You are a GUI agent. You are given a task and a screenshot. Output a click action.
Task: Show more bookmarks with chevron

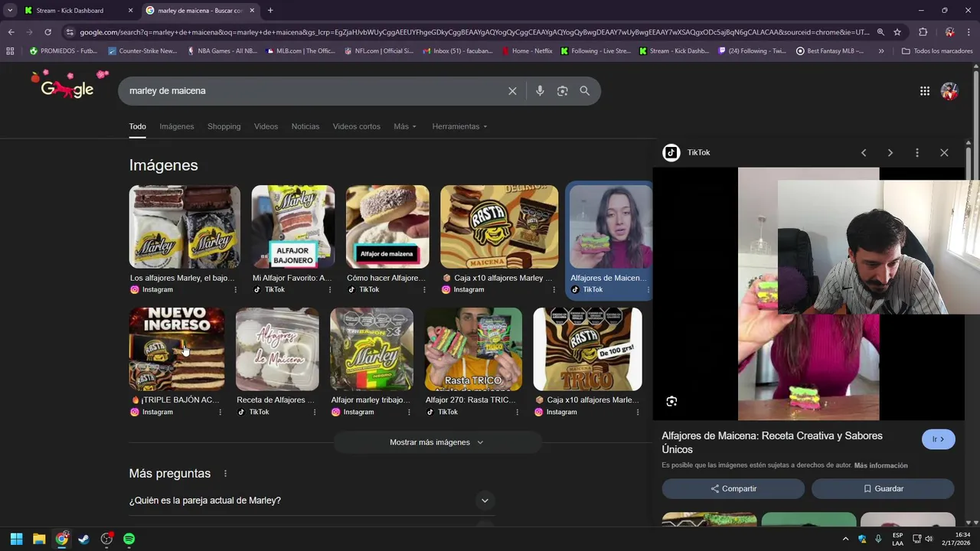pos(881,51)
